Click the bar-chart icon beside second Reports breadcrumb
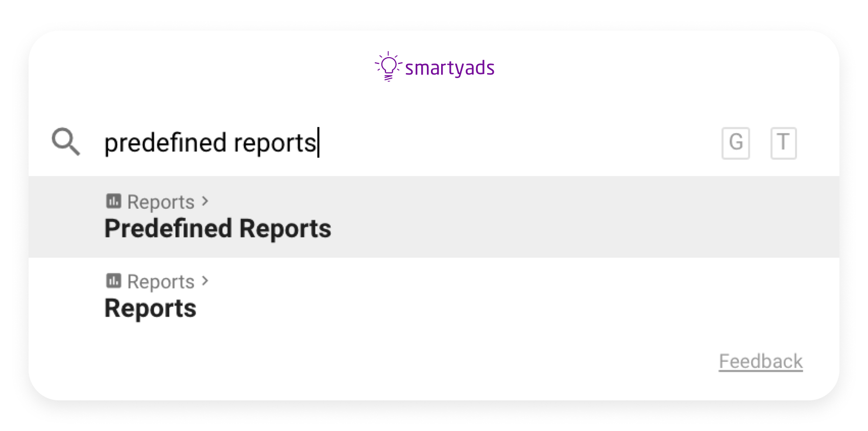Viewport: 868px width, 431px height. tap(113, 281)
